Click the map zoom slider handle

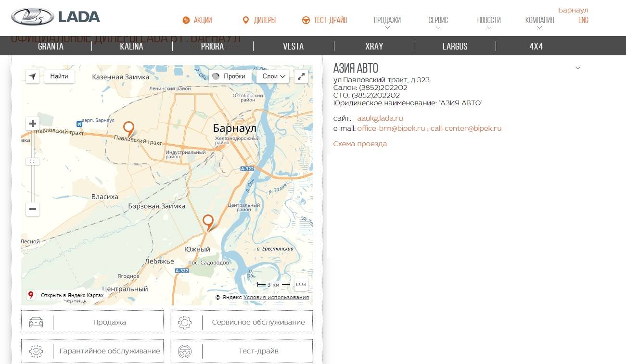[x=33, y=162]
